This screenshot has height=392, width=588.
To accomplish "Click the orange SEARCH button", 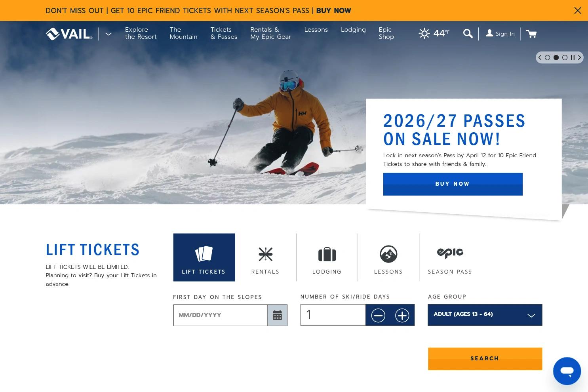I will pyautogui.click(x=485, y=359).
